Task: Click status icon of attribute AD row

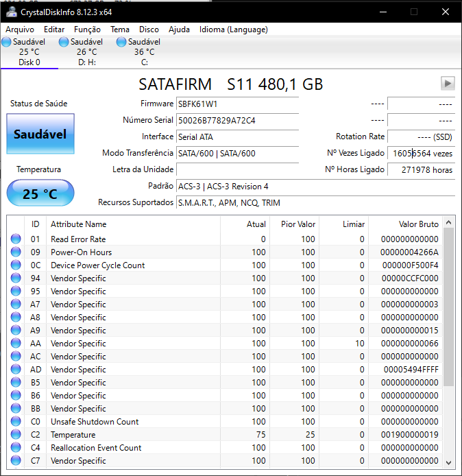Action: click(x=16, y=370)
